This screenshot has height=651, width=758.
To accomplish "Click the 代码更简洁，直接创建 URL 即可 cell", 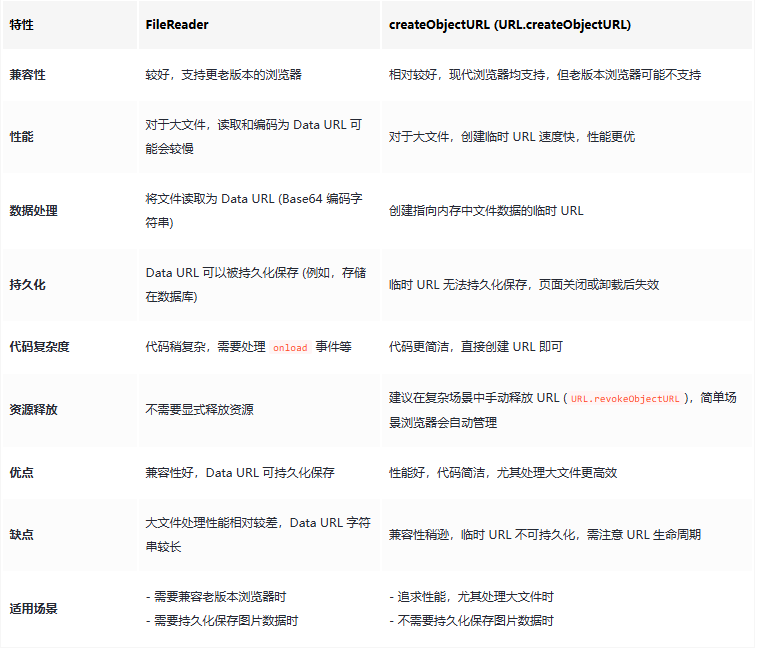I will [475, 347].
